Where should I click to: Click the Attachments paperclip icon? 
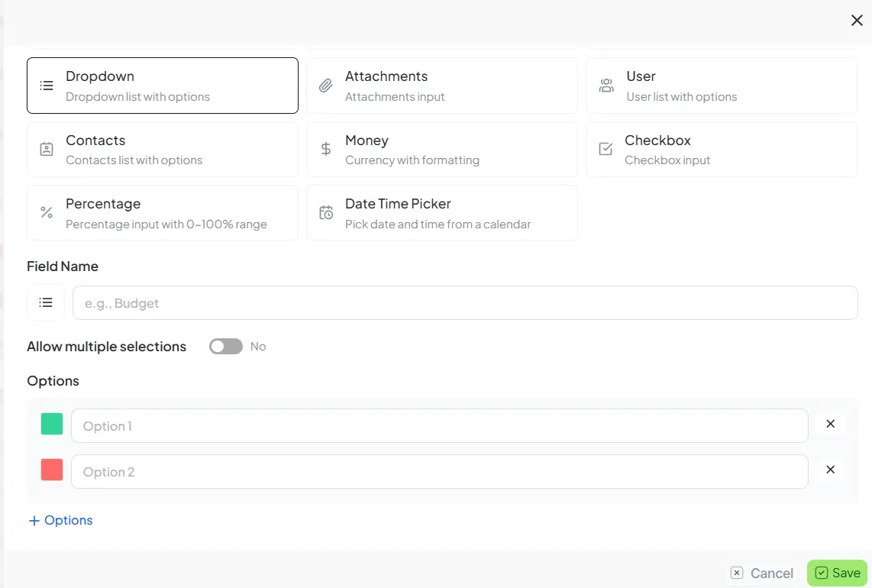(325, 85)
